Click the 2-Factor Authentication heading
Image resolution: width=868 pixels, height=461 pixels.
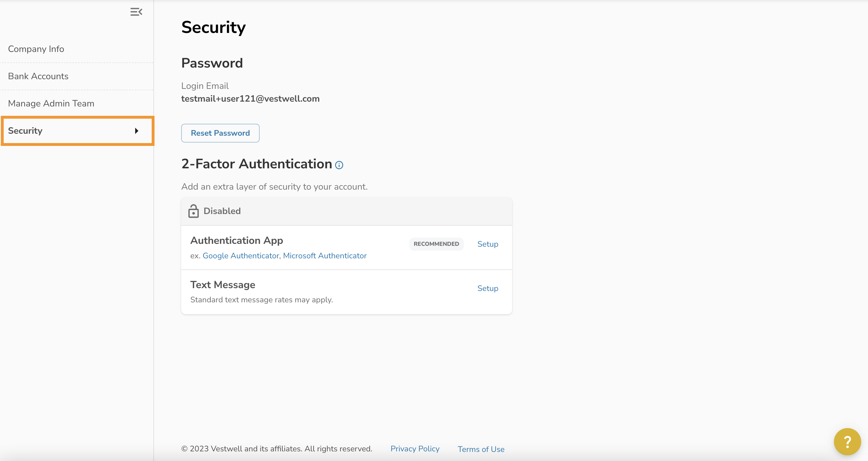257,164
